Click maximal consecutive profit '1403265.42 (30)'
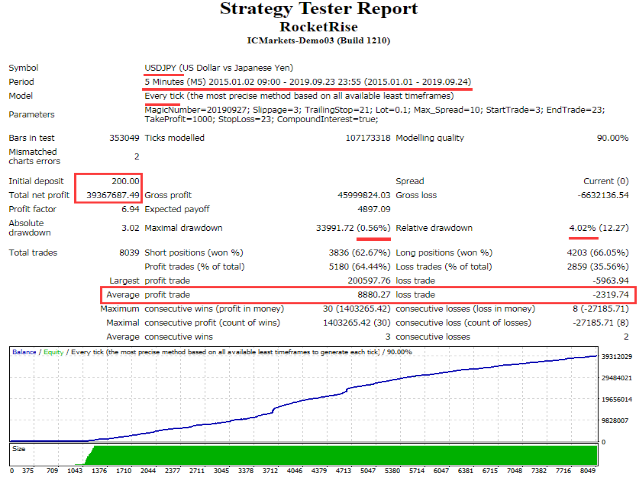The height and width of the screenshot is (480, 640). [x=356, y=323]
